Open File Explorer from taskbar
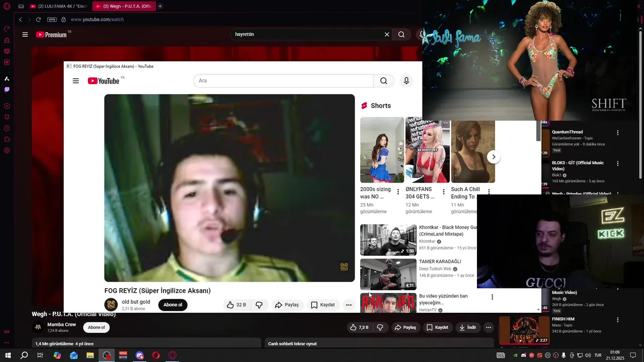 90,355
